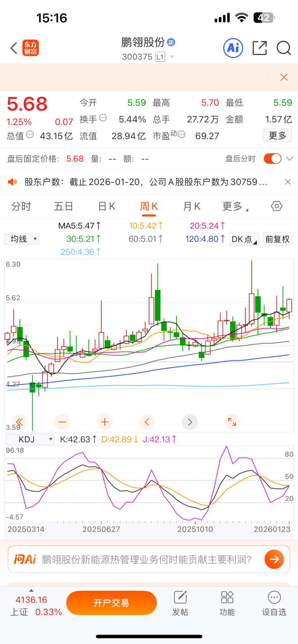Open the 东方财富 logo icon

point(31,48)
